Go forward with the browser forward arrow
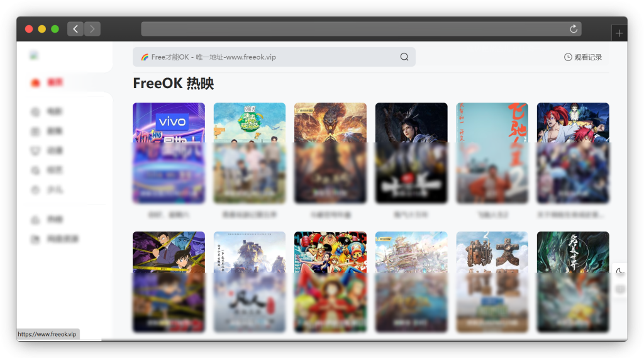 coord(92,29)
